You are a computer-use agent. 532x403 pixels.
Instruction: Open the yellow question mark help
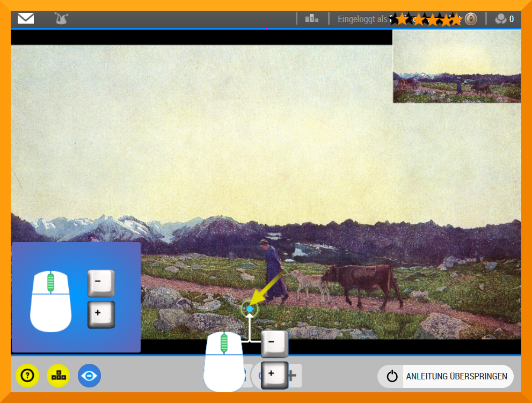coord(27,376)
